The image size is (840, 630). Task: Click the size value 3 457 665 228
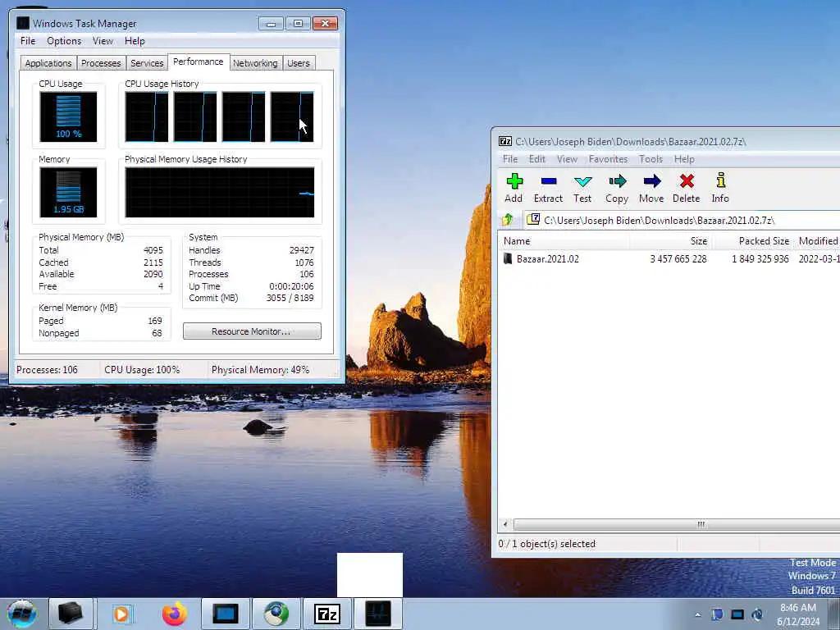[678, 258]
